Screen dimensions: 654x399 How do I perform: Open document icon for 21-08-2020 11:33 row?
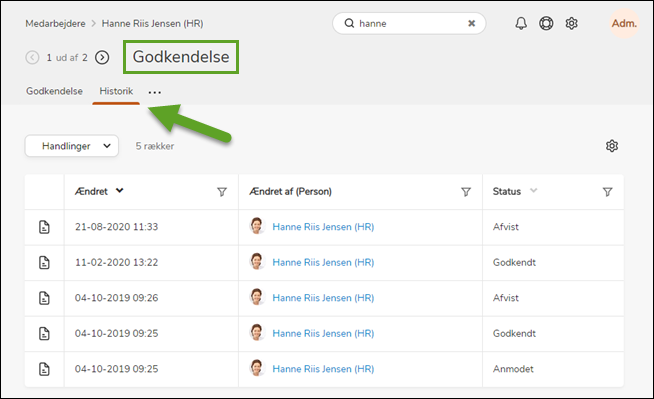(44, 227)
